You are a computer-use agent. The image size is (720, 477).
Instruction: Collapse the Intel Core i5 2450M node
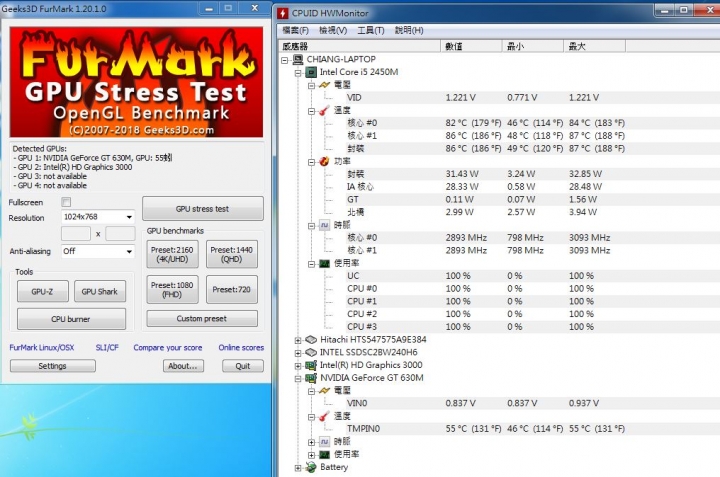pos(298,73)
